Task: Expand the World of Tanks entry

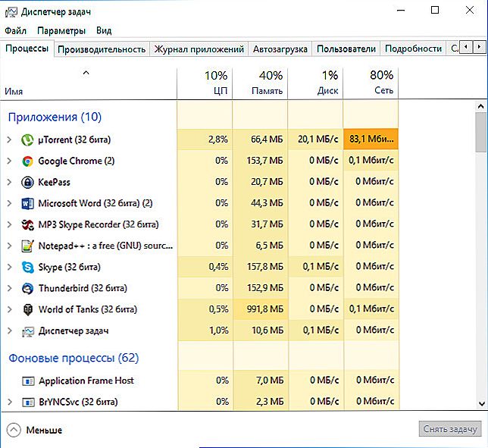Action: coord(9,309)
